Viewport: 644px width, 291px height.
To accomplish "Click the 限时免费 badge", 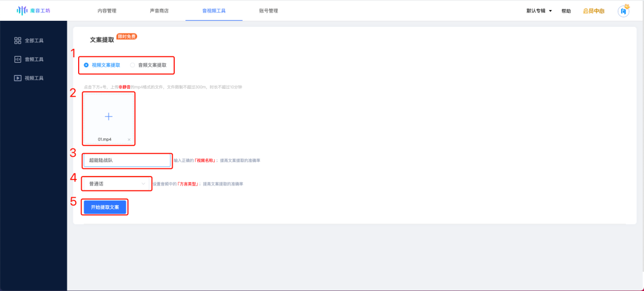I will [127, 36].
